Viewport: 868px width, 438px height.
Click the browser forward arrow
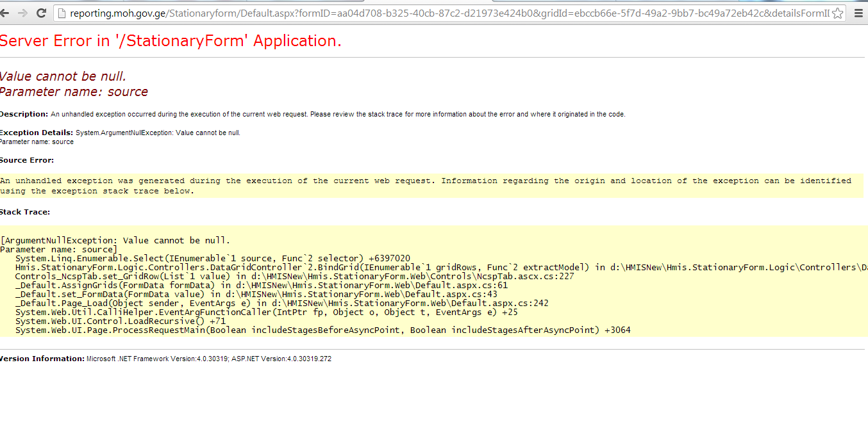(23, 13)
